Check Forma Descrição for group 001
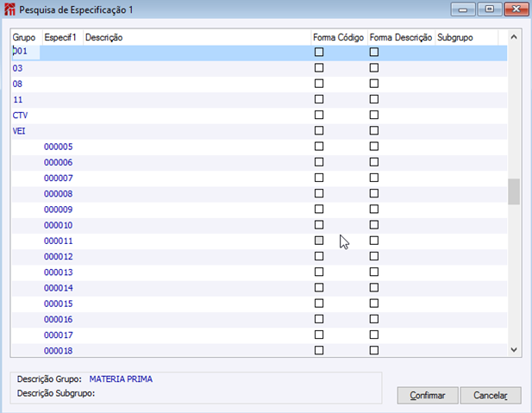The height and width of the screenshot is (413, 532). click(374, 52)
